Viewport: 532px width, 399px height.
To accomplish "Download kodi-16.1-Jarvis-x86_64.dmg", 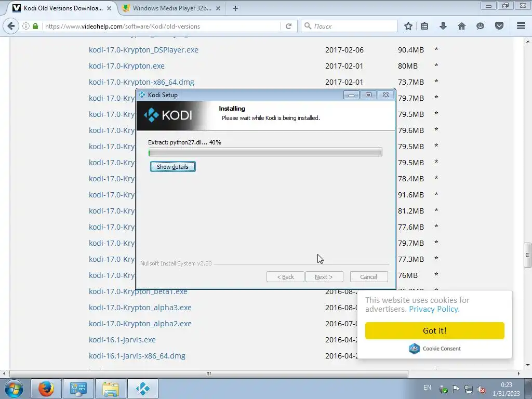I will coord(137,356).
